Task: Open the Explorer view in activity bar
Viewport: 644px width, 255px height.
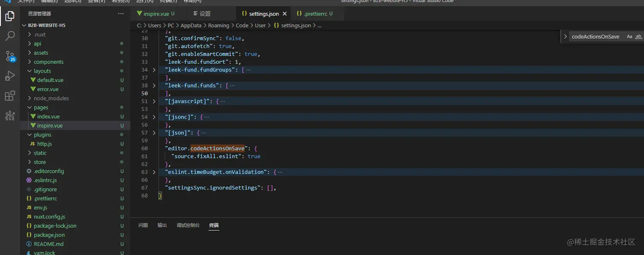Action: click(10, 17)
